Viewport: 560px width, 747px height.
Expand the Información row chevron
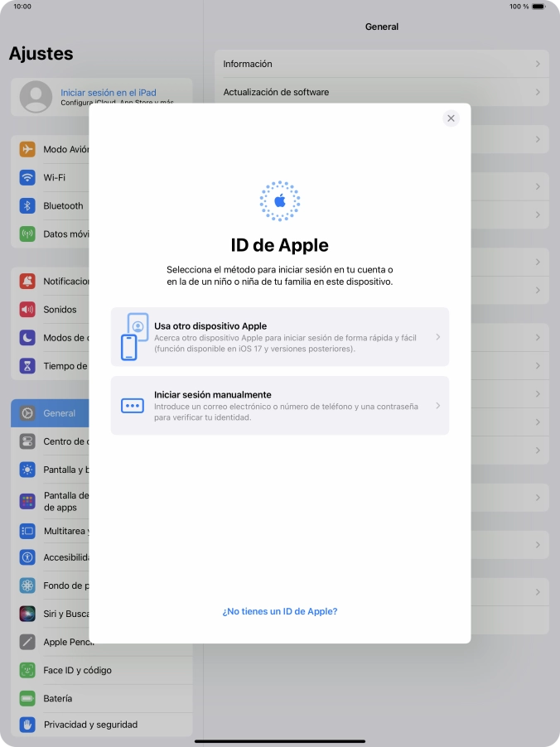538,64
